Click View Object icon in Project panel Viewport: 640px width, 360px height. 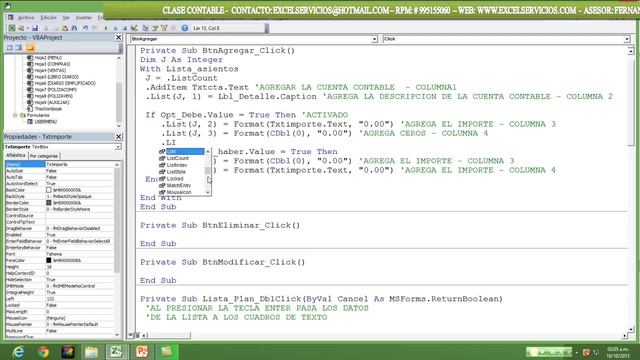19,48
